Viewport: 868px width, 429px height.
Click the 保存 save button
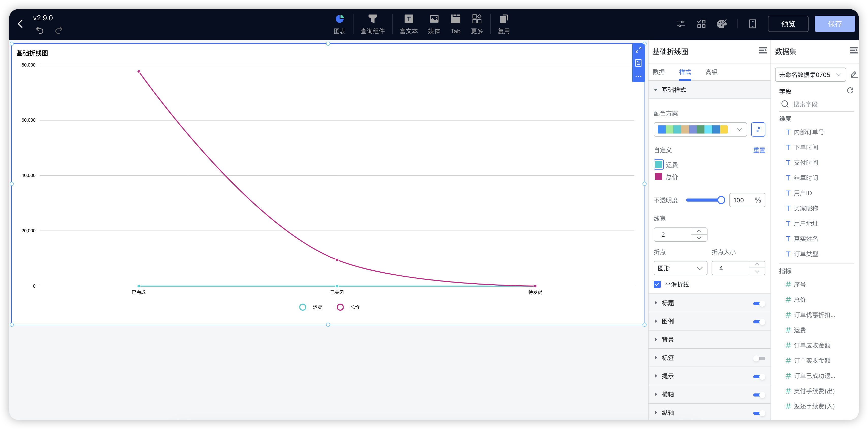[835, 24]
